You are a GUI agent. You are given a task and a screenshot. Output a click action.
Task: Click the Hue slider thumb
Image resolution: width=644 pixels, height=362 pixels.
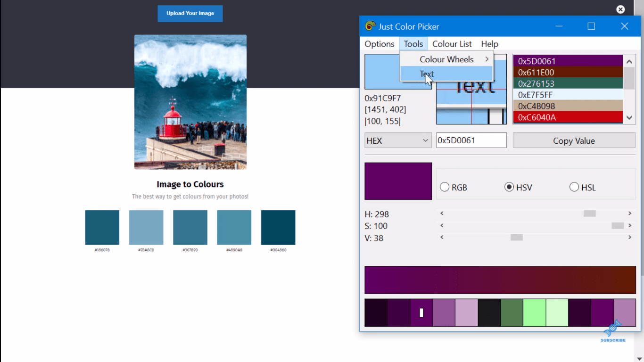589,214
